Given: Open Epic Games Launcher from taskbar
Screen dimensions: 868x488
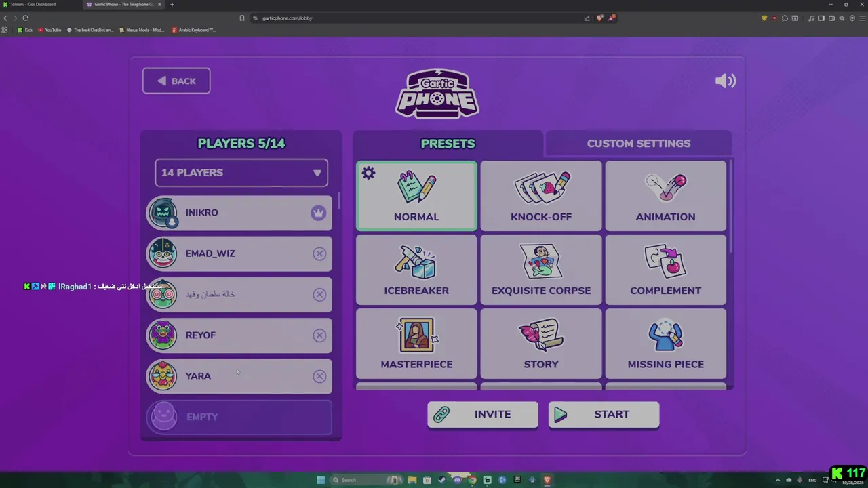Looking at the screenshot, I should (x=517, y=480).
